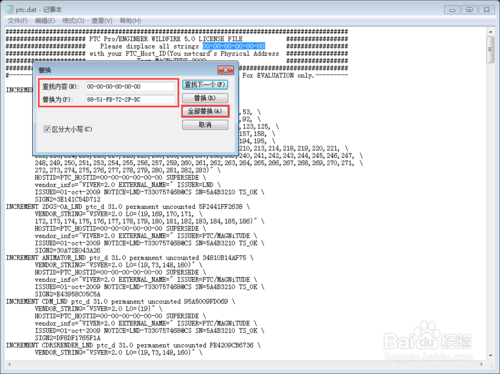Minimize the Notepad window
The height and width of the screenshot is (374, 500).
[x=452, y=10]
